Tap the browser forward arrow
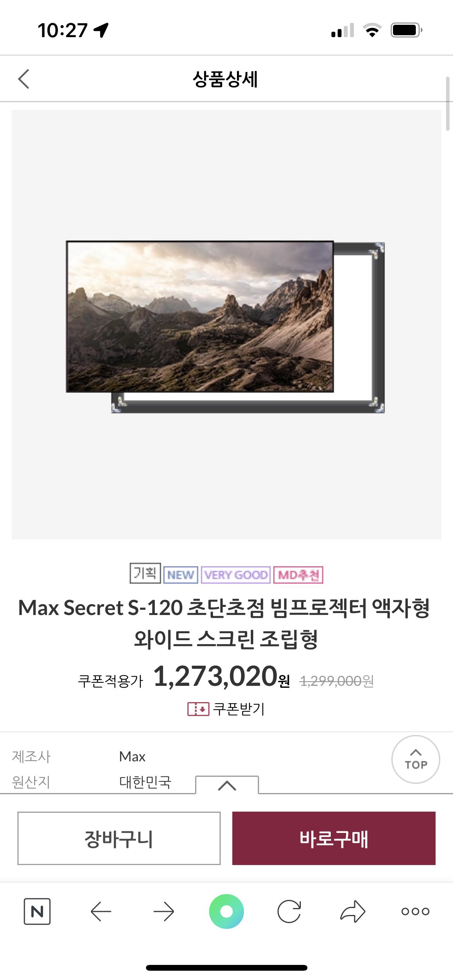453x980 pixels. coord(164,911)
